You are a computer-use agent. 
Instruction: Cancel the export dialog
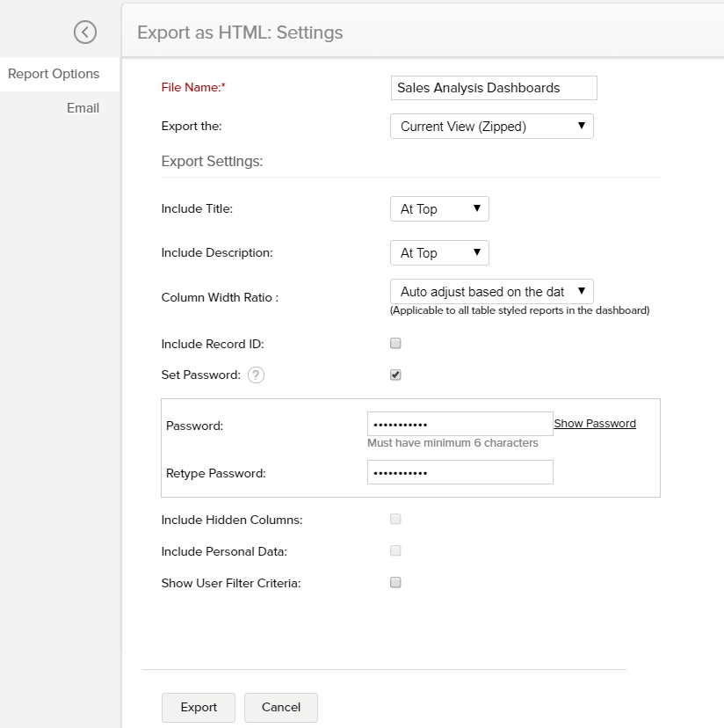(280, 707)
